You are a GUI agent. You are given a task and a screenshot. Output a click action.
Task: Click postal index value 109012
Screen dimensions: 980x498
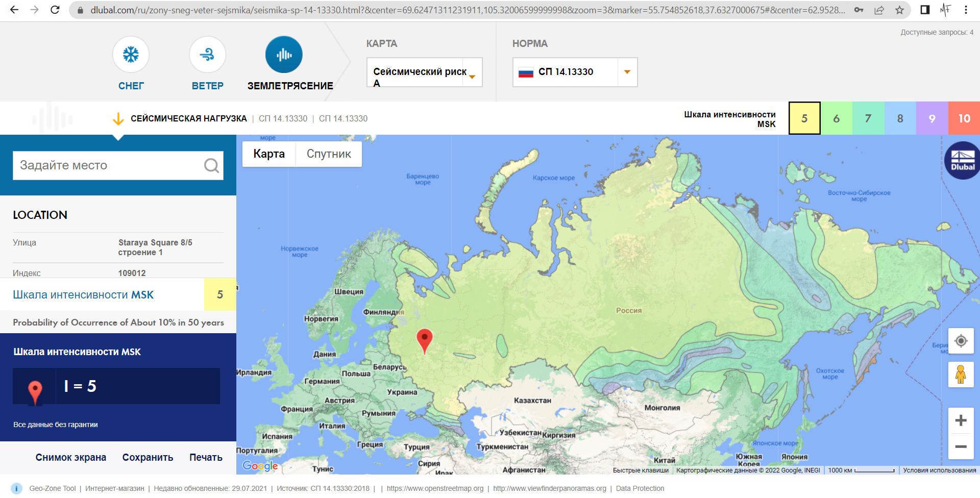coord(132,273)
